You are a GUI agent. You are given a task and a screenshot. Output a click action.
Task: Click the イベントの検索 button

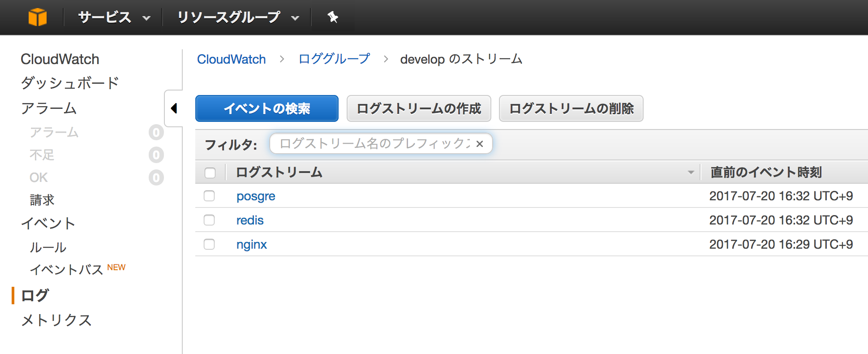tap(267, 108)
